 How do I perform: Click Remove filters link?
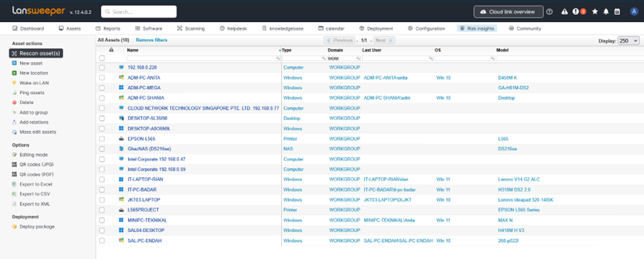(x=152, y=41)
